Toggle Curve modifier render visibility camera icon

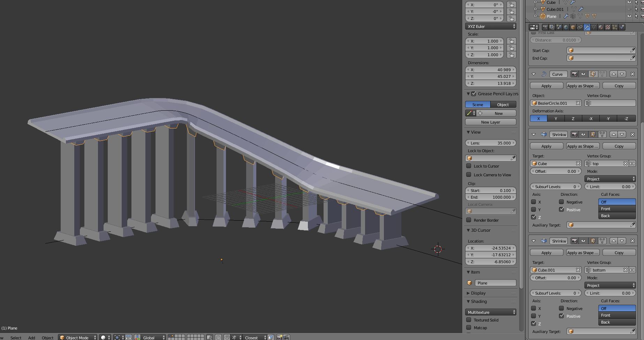click(575, 74)
